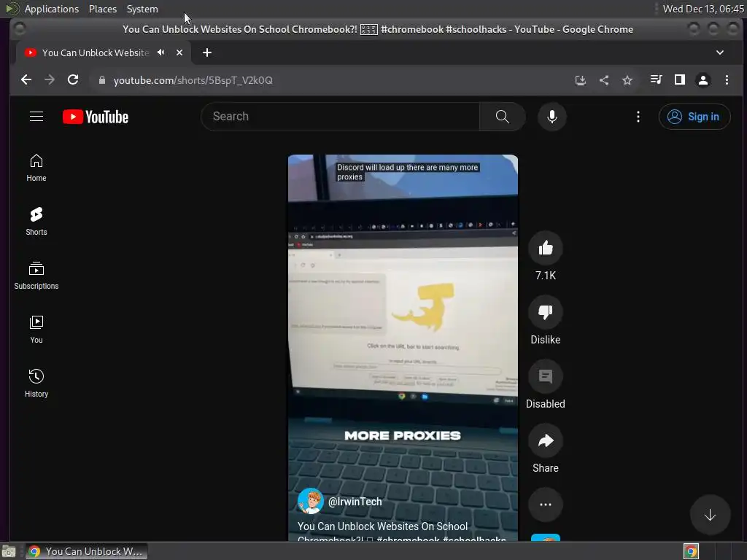Image resolution: width=747 pixels, height=560 pixels.
Task: Open Places menu
Action: point(102,9)
